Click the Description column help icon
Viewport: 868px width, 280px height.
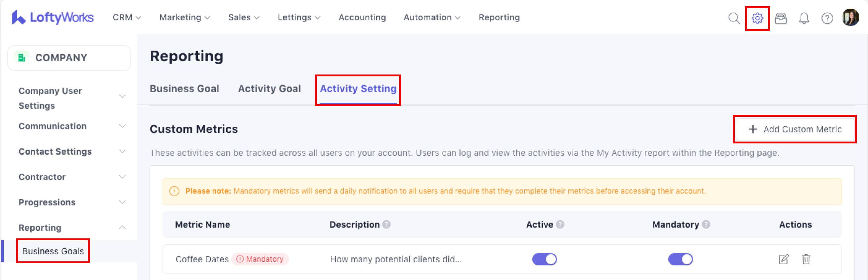tap(387, 224)
